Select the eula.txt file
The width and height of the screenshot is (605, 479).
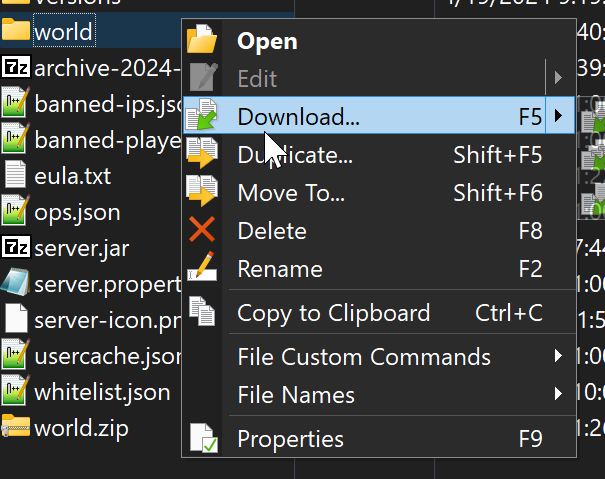[x=72, y=176]
